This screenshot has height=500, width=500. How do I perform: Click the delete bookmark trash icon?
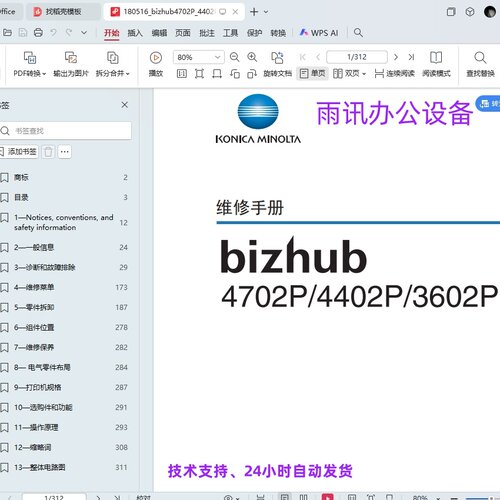click(x=48, y=152)
